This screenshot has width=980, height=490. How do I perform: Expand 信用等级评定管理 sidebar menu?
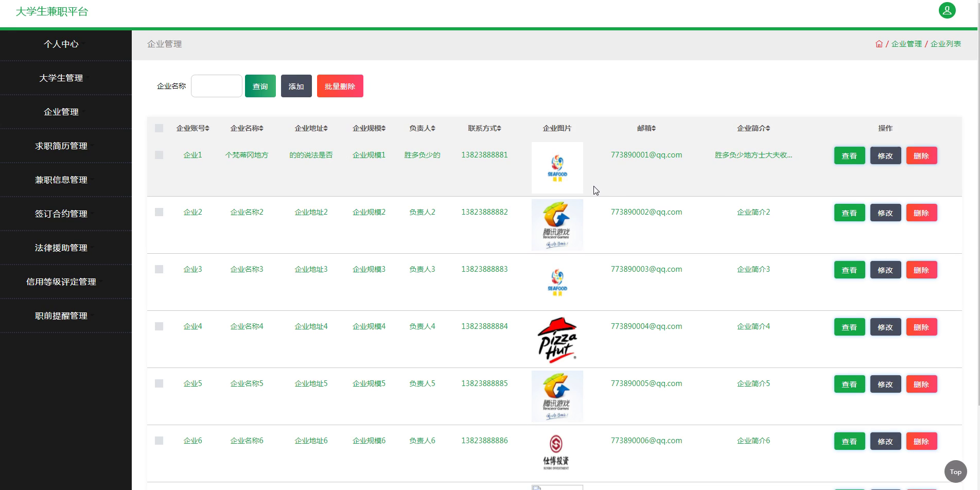point(66,282)
